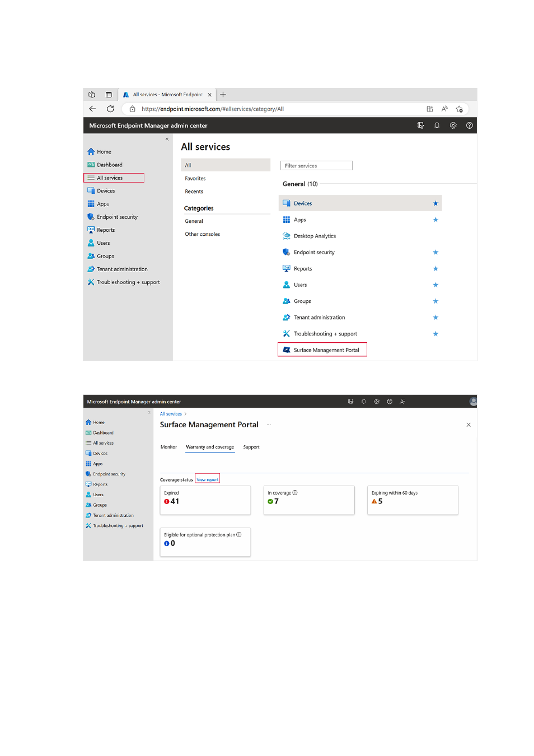Open help icon on All services page
Screen dimensions: 534x756
(x=469, y=125)
